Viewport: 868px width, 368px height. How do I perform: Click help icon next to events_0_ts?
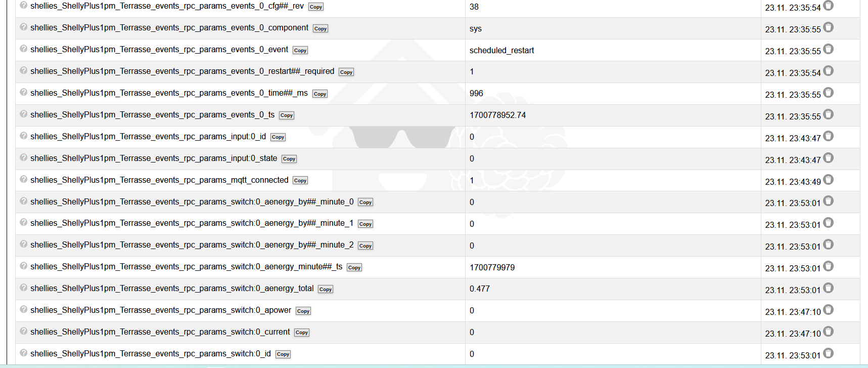coord(24,114)
